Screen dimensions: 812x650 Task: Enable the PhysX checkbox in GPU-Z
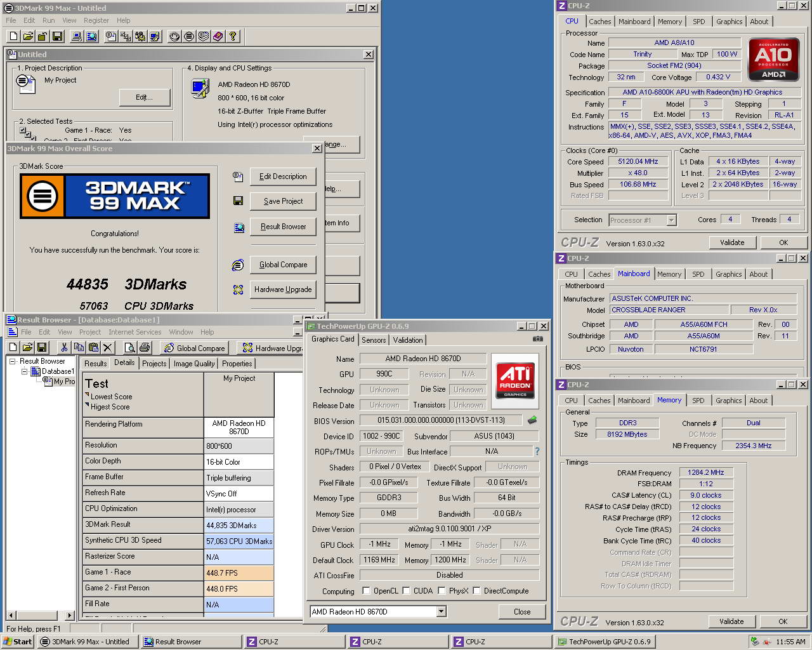441,591
